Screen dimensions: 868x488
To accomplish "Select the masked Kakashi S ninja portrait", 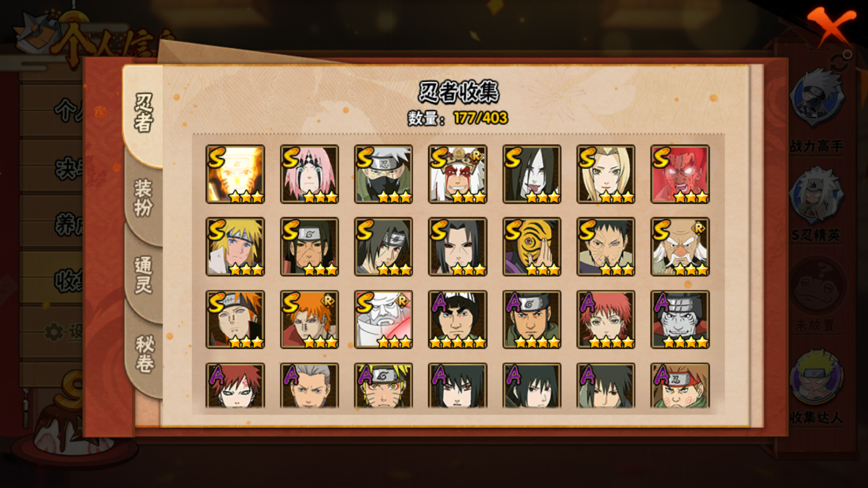I will click(x=383, y=174).
